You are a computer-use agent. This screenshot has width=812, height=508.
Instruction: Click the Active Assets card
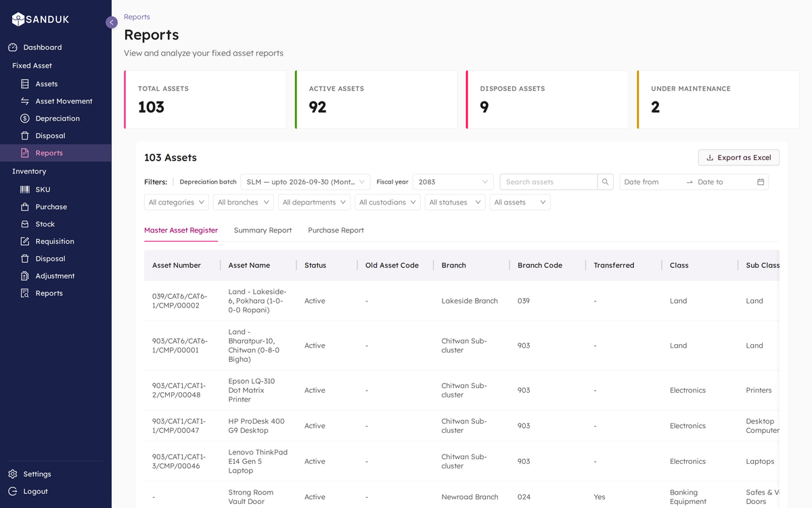pos(376,100)
